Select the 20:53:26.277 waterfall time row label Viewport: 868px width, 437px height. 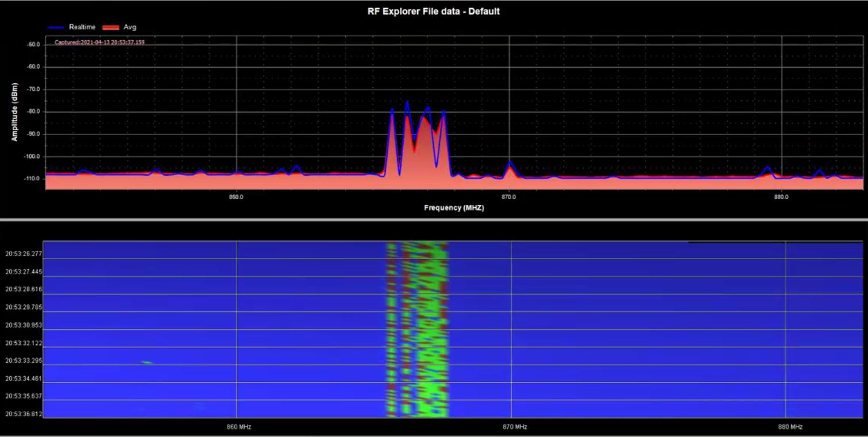point(24,253)
